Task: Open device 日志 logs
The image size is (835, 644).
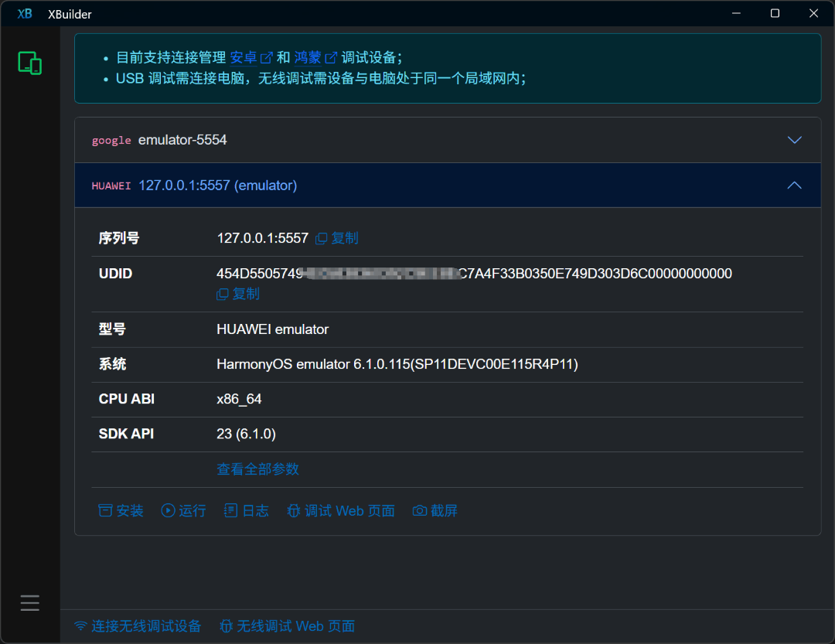Action: click(246, 511)
